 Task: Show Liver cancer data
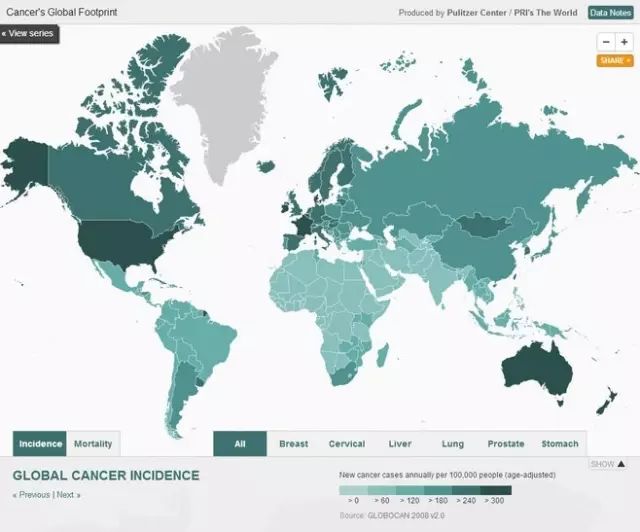coord(400,444)
